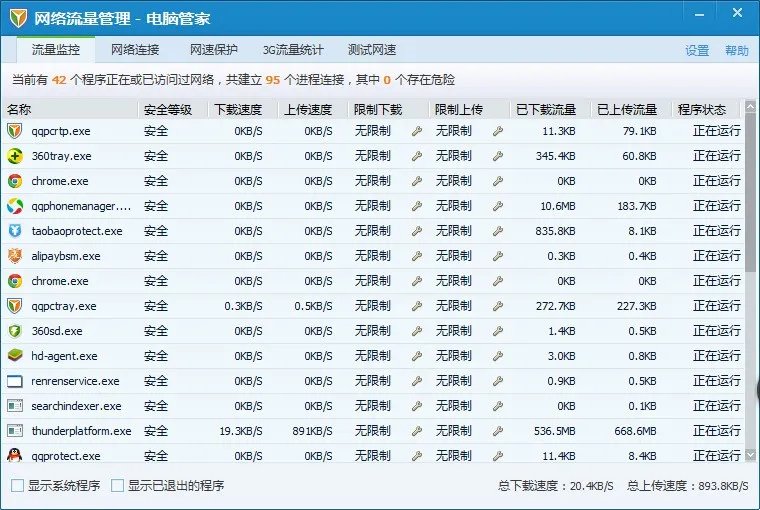Sort by 程序状态 column header
Image resolution: width=760 pixels, height=510 pixels.
[706, 110]
